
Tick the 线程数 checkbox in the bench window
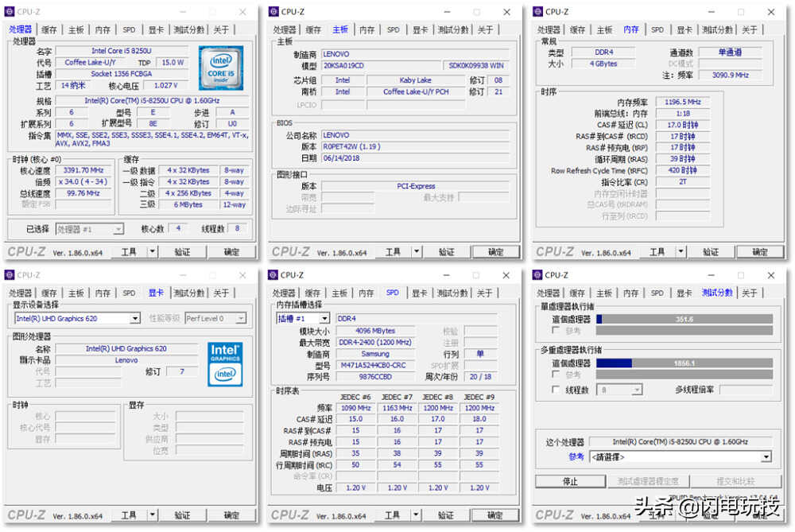[x=556, y=390]
